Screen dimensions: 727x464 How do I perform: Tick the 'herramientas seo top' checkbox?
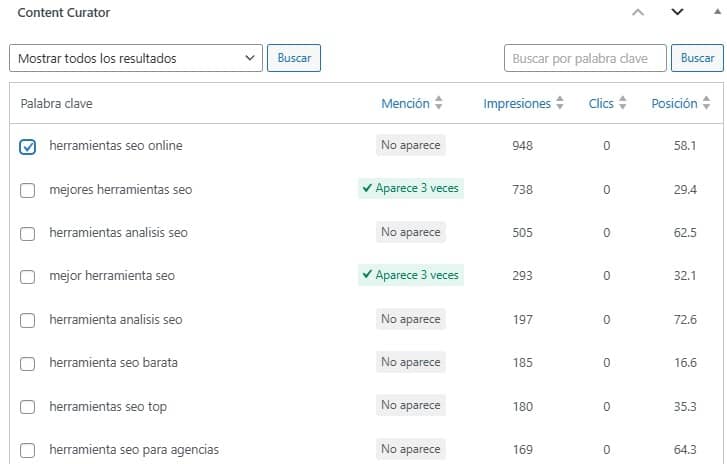(28, 406)
